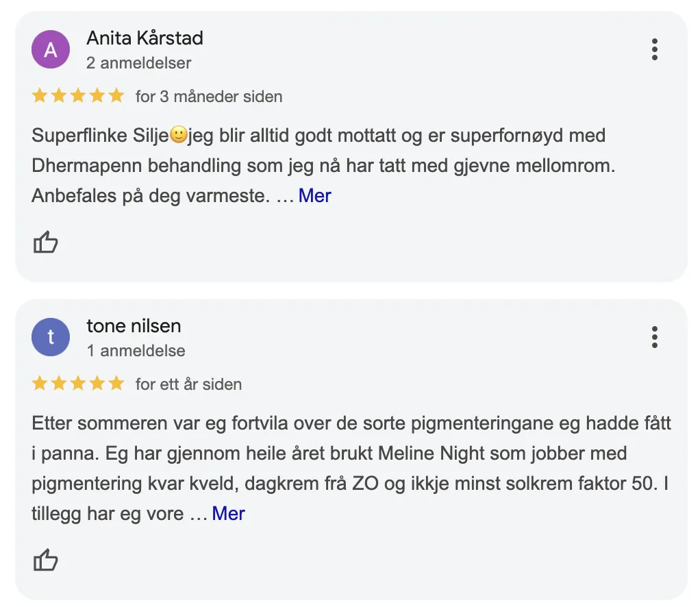The width and height of the screenshot is (700, 607).
Task: Click the "for 3 måneder siden" timestamp
Action: pos(209,97)
